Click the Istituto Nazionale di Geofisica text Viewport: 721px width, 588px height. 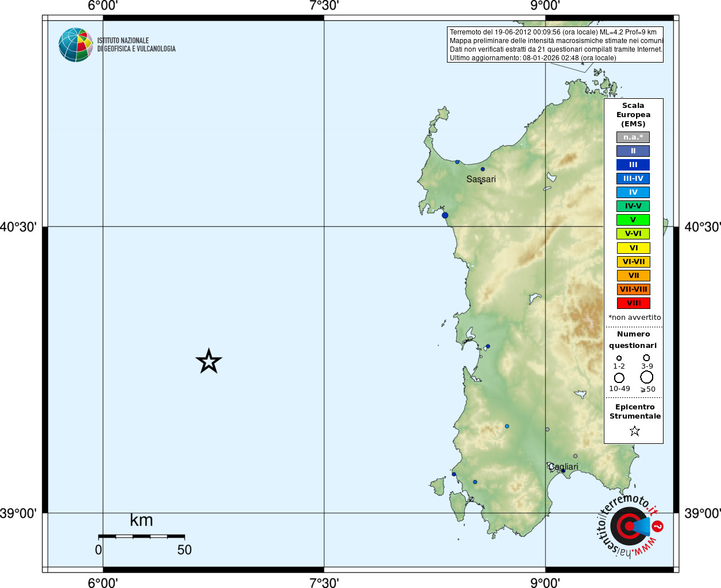[136, 45]
